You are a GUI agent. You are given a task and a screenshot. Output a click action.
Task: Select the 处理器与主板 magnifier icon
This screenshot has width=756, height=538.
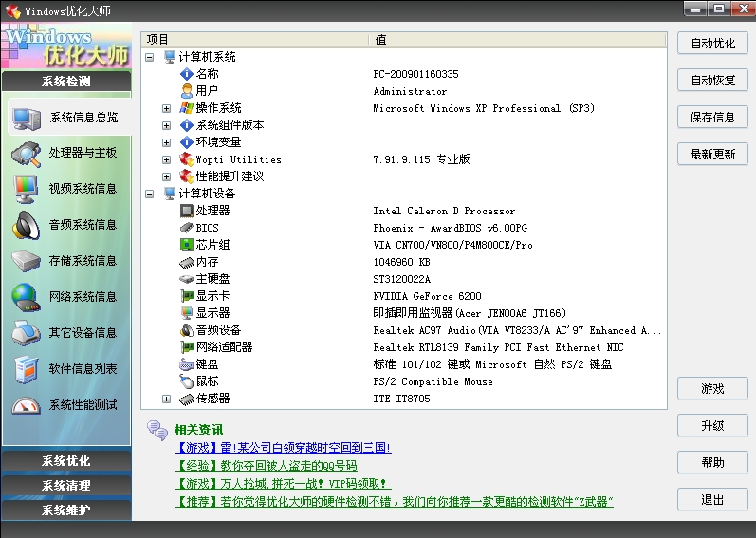26,153
